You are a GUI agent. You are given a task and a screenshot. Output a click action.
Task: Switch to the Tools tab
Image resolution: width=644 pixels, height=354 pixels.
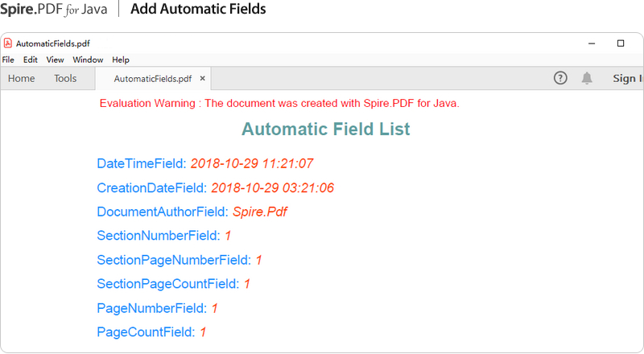(x=65, y=79)
